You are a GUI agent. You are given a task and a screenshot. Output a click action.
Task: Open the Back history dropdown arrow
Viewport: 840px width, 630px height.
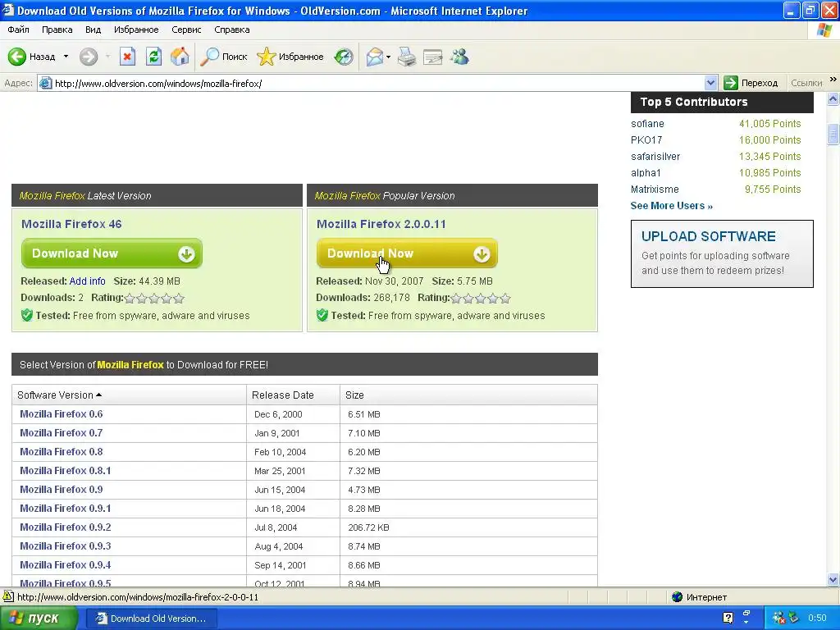pos(66,57)
